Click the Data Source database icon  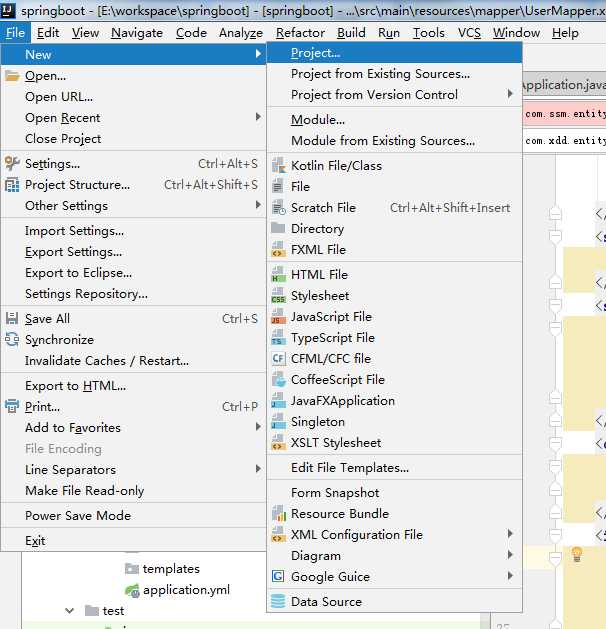(x=278, y=601)
